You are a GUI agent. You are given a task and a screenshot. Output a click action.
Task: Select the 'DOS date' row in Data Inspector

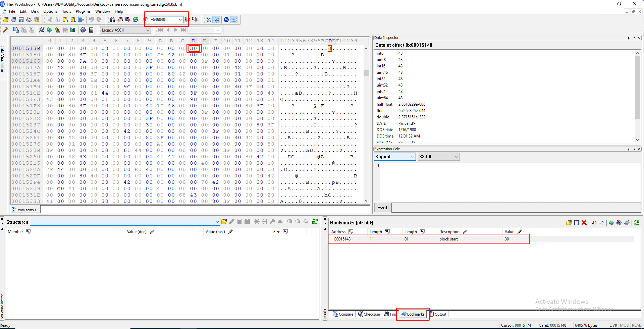tap(505, 130)
